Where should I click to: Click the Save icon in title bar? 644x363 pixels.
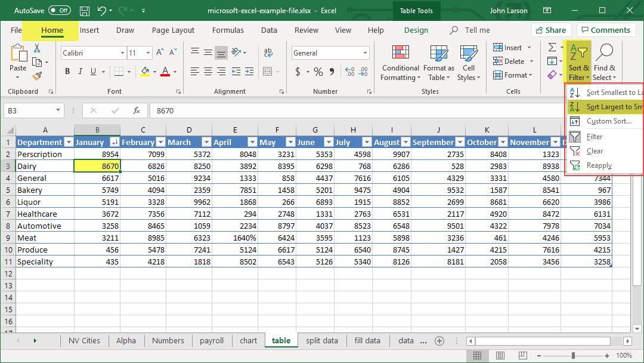click(x=85, y=11)
